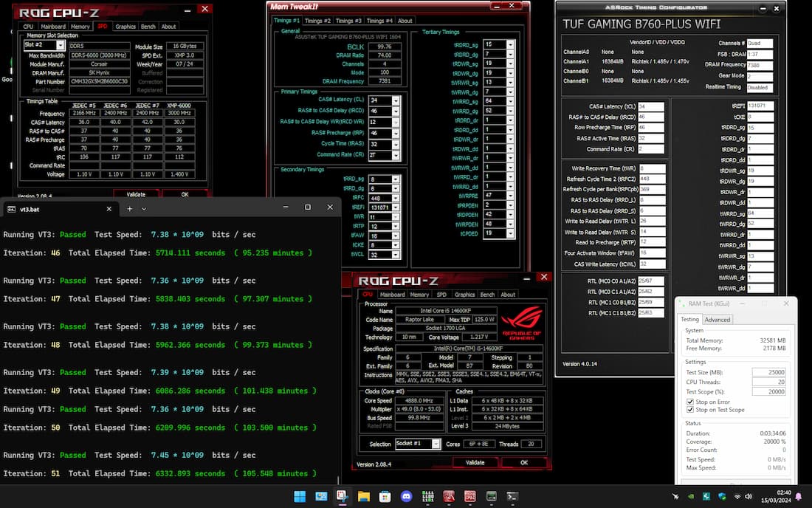
Task: Click the CPU Threads field in RAM Test
Action: pos(769,382)
